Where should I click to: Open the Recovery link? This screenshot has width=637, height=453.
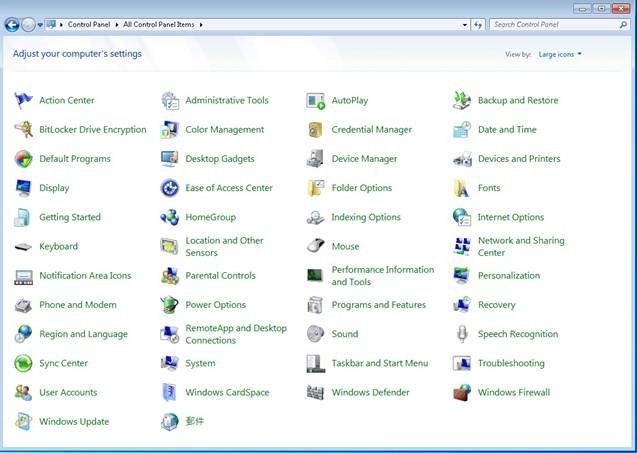(496, 305)
